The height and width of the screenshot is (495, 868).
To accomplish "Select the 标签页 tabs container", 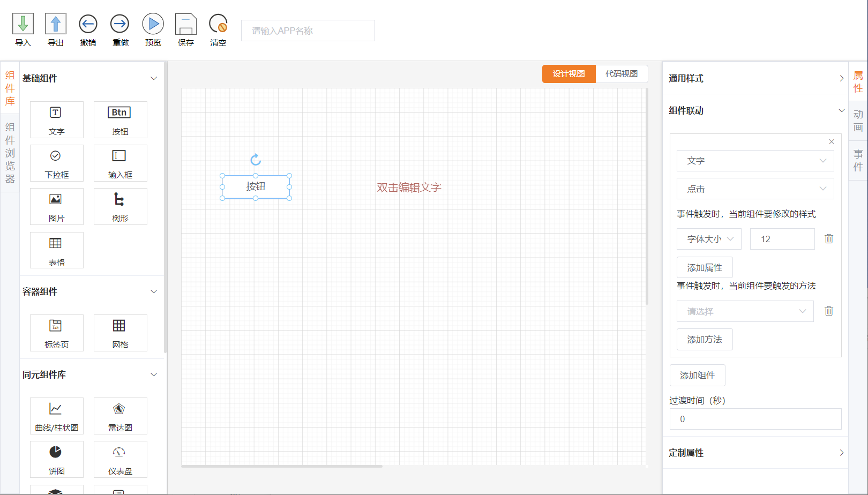I will (x=57, y=333).
